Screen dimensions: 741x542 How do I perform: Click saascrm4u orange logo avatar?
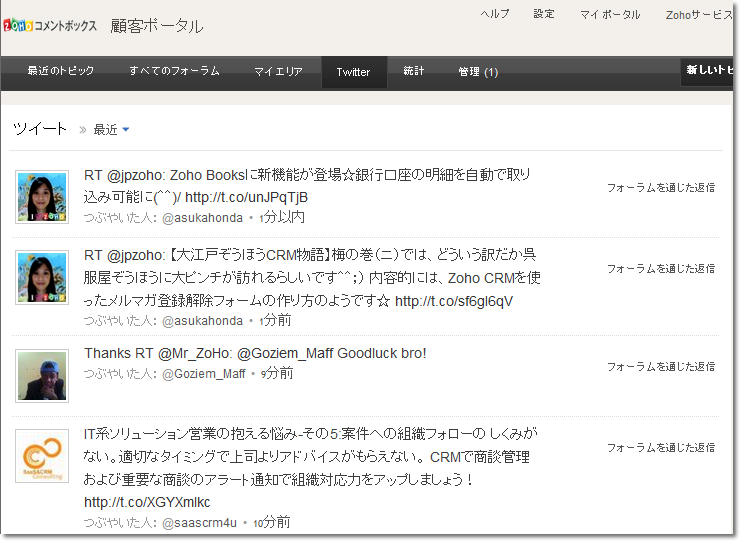point(42,456)
